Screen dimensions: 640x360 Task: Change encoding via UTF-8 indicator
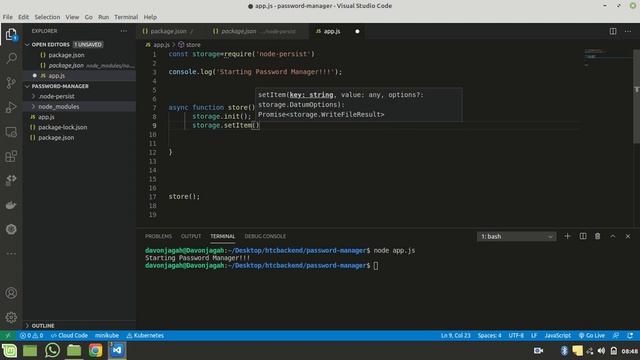516,336
